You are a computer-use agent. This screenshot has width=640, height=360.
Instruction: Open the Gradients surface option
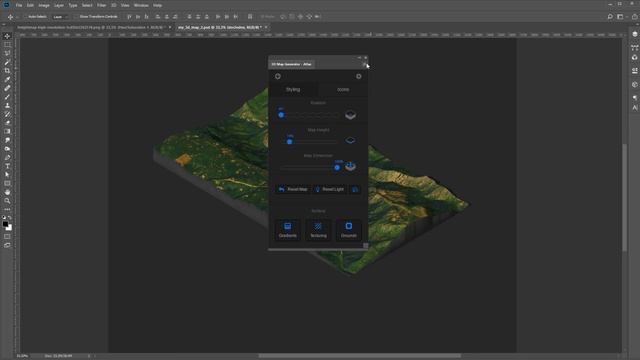point(288,230)
